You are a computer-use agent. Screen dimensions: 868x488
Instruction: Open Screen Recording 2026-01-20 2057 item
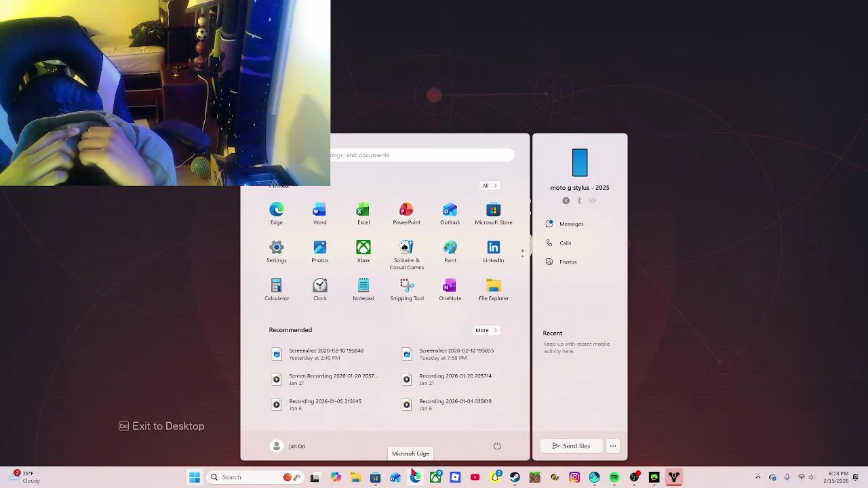click(x=324, y=380)
